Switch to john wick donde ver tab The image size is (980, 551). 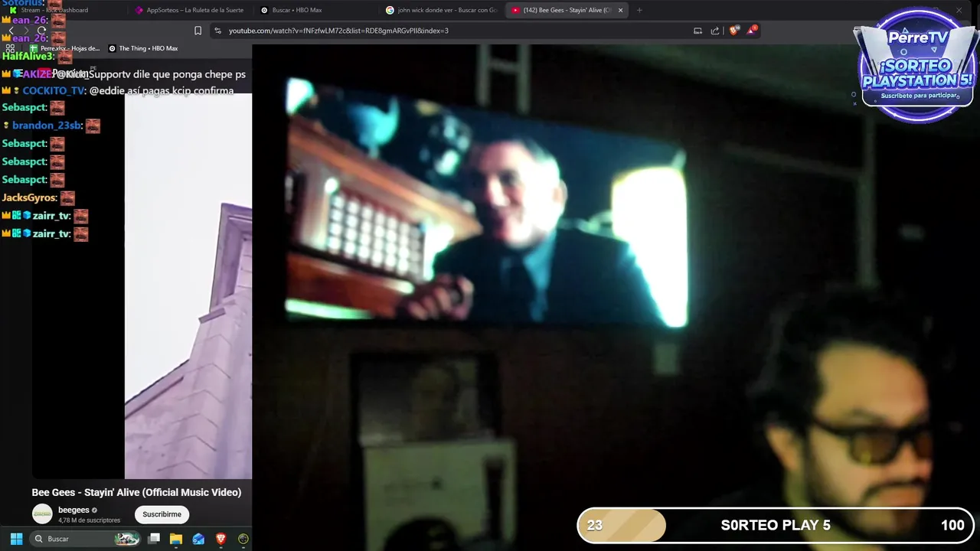click(x=441, y=10)
